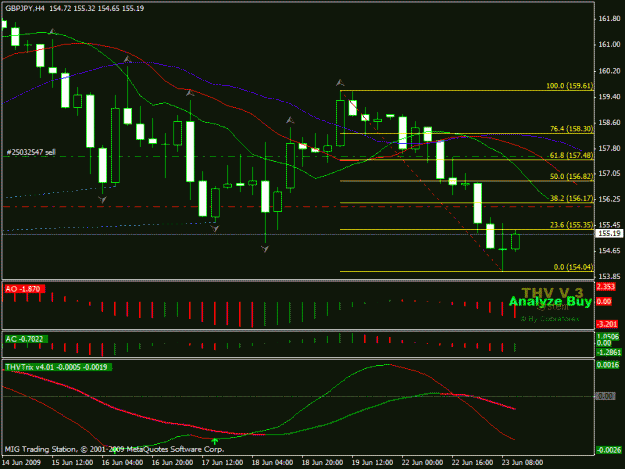Screen dimensions: 625x469
Task: Click the THV V 3 system label
Action: click(552, 293)
